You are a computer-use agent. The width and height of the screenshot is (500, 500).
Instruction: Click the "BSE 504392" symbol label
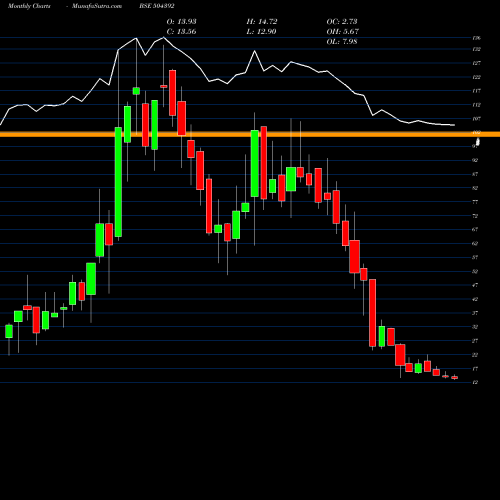[x=157, y=6]
